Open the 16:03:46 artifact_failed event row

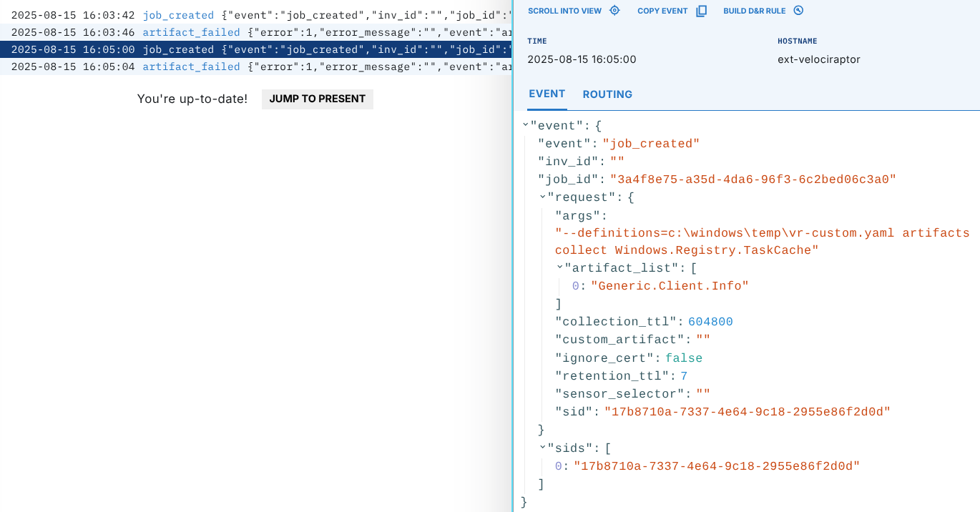255,32
